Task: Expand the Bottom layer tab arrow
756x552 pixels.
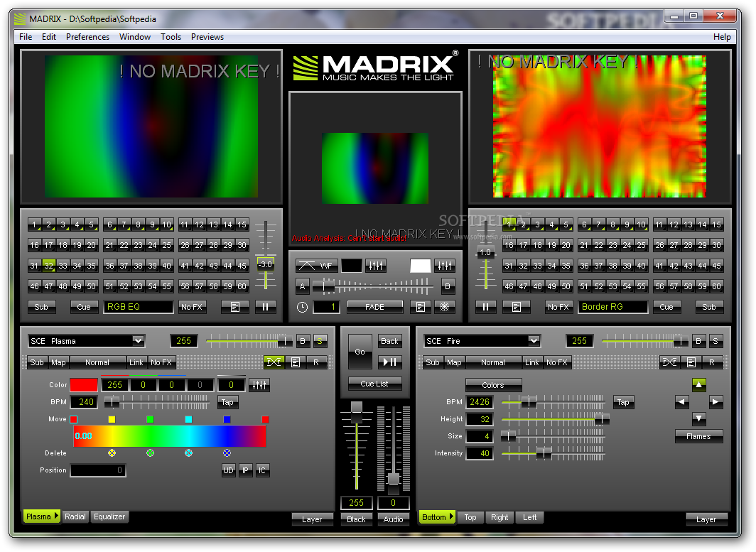Action: click(x=452, y=516)
